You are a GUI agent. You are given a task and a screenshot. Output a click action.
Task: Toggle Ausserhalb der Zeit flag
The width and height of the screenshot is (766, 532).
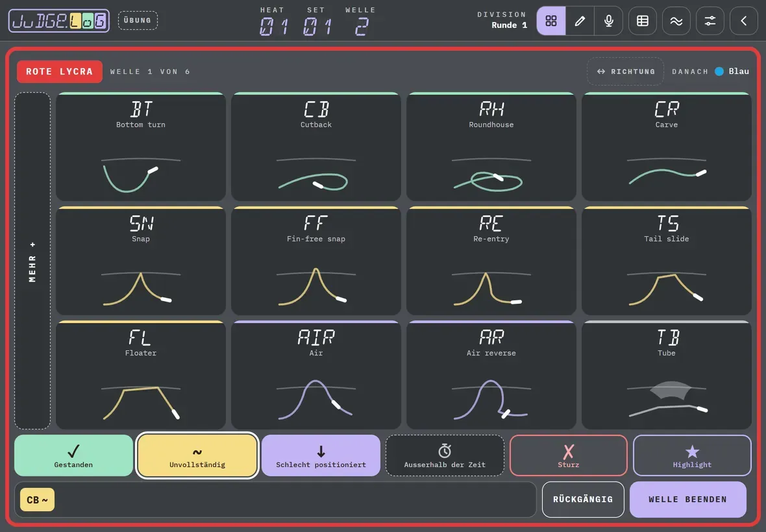point(445,455)
